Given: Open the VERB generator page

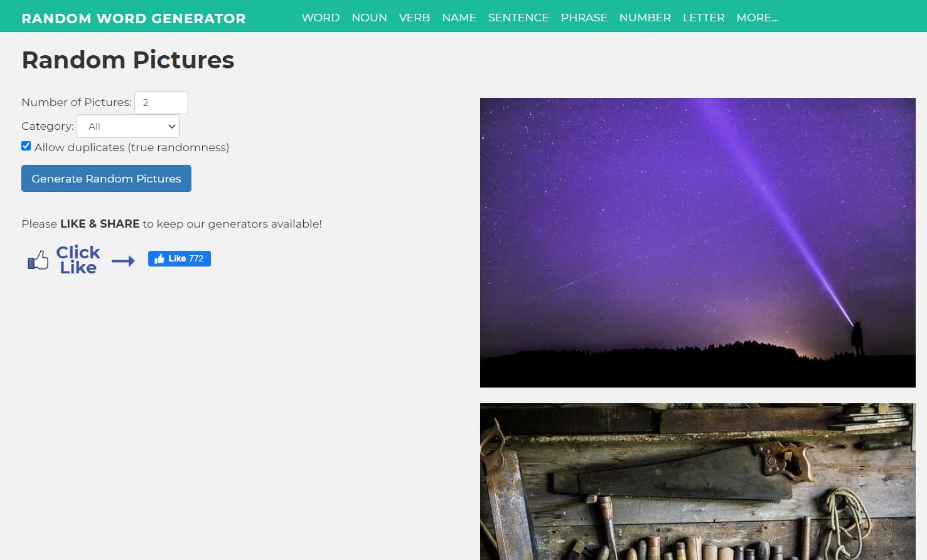Looking at the screenshot, I should click(414, 18).
